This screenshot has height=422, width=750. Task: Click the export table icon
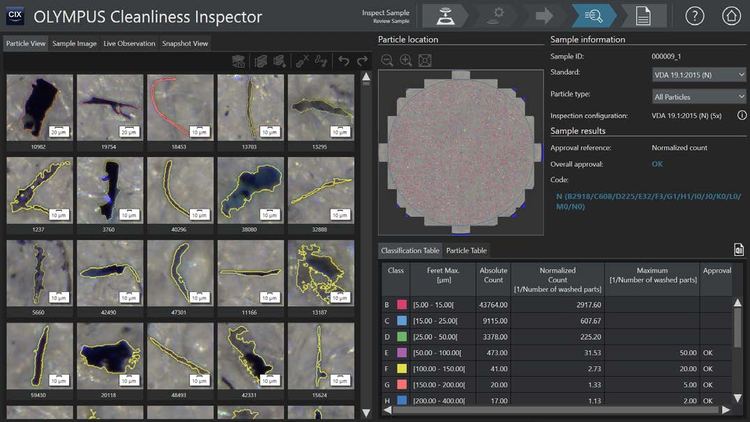coord(738,249)
